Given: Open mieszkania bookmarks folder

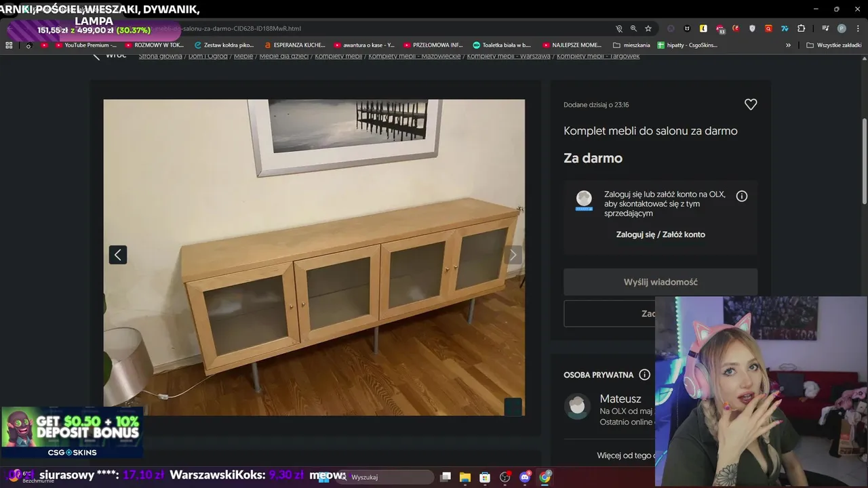Looking at the screenshot, I should coord(631,45).
